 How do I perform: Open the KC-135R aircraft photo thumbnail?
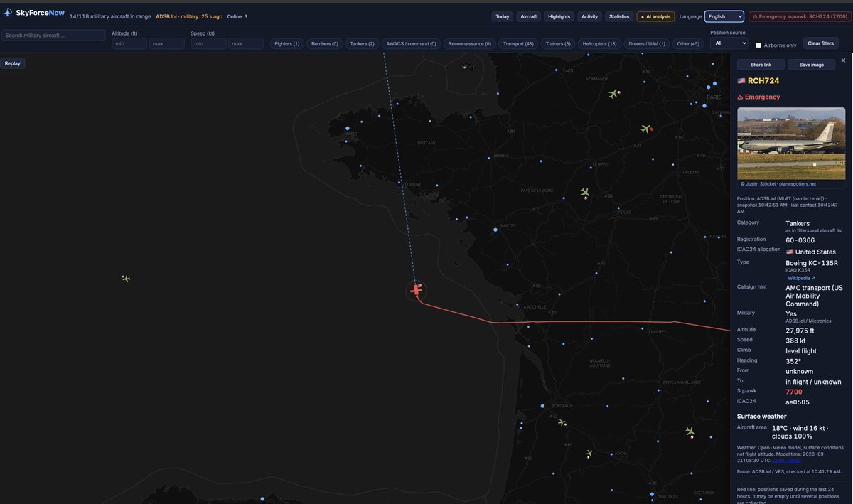pos(791,143)
